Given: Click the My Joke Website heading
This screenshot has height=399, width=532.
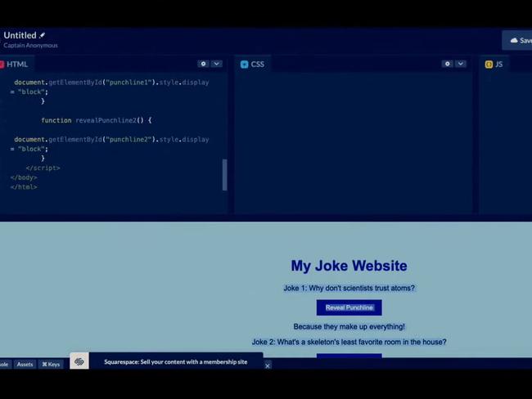Looking at the screenshot, I should click(x=349, y=266).
